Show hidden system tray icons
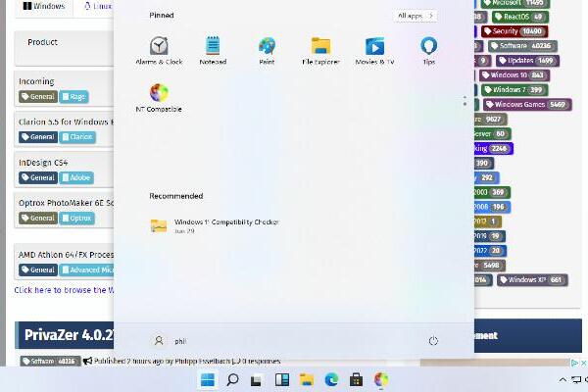 [x=563, y=380]
